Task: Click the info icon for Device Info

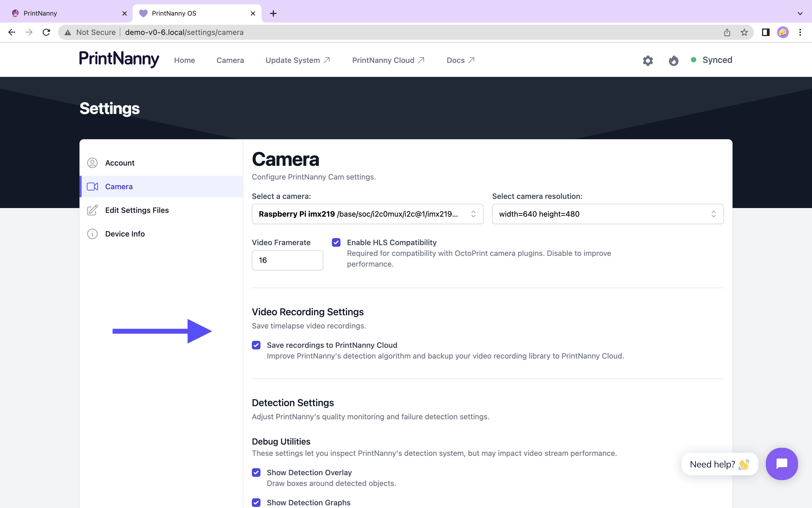Action: coord(92,234)
